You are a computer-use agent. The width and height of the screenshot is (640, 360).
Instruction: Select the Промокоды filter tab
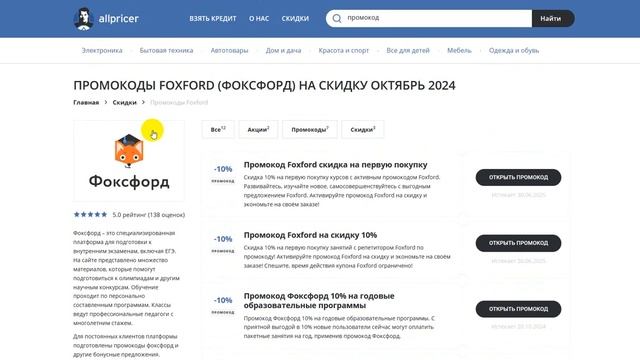(310, 129)
